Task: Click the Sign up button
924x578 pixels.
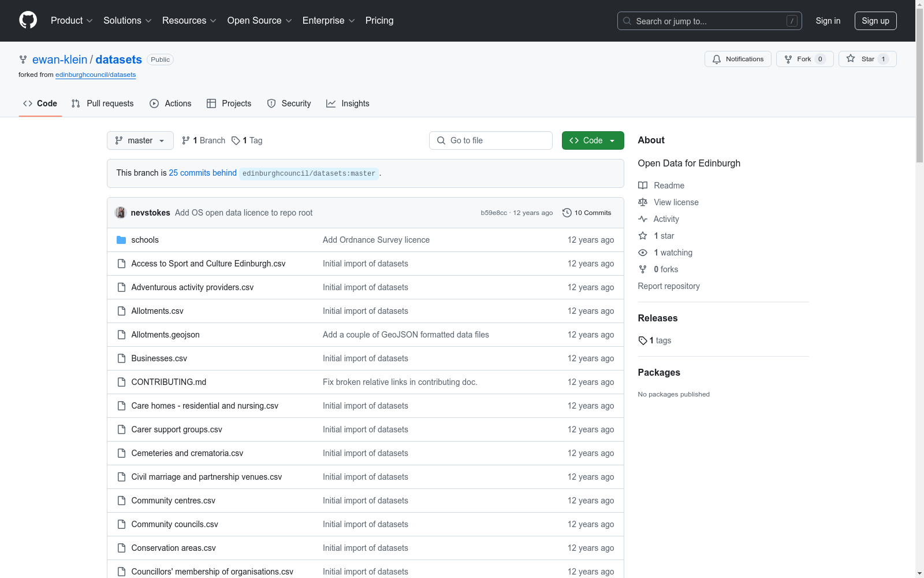Action: pos(875,21)
